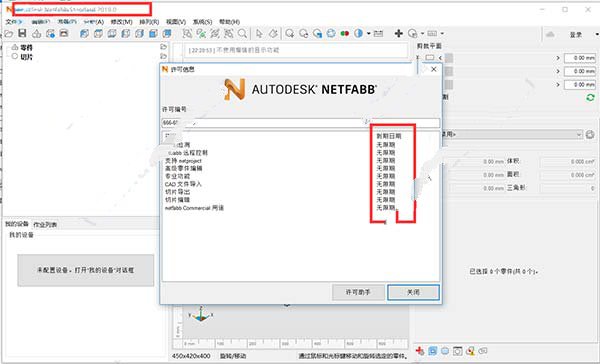This screenshot has height=364, width=600.
Task: Click second 0.00 mm clipping value field
Action: (x=580, y=71)
